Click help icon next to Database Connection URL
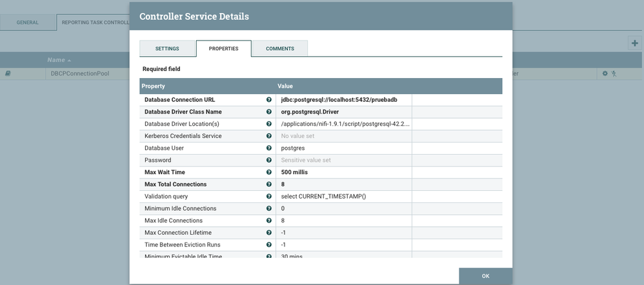644x285 pixels. click(x=268, y=100)
